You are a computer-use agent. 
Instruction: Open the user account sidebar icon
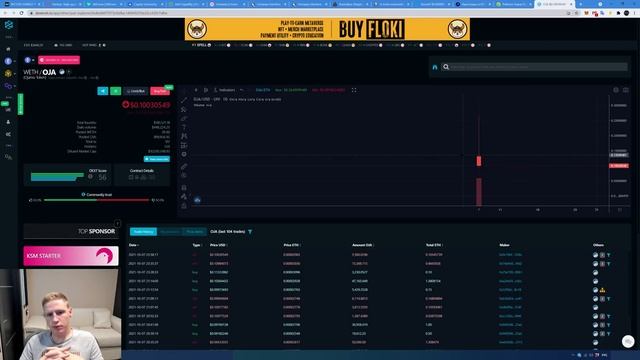point(8,122)
